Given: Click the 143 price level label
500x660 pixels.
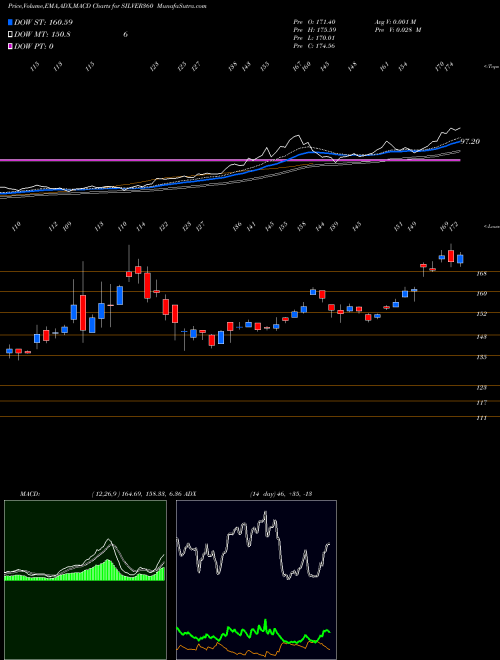Looking at the screenshot, I should tap(481, 337).
